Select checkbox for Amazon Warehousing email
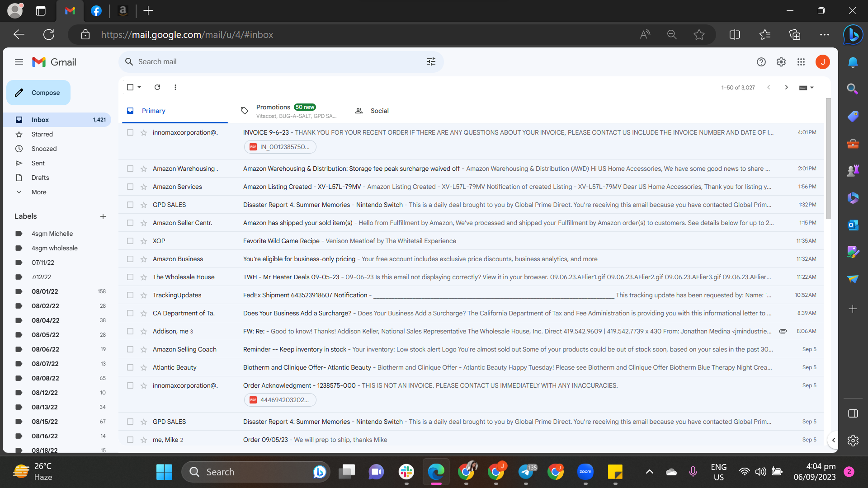 [x=130, y=169]
